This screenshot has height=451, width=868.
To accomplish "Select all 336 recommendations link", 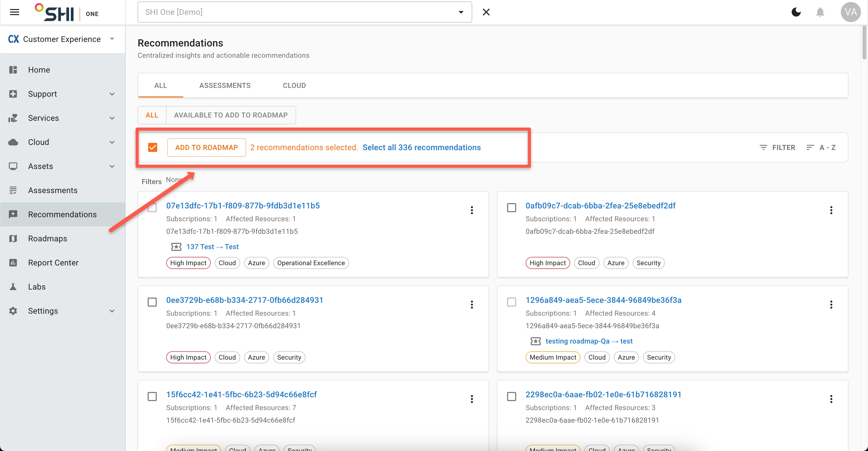I will (421, 147).
